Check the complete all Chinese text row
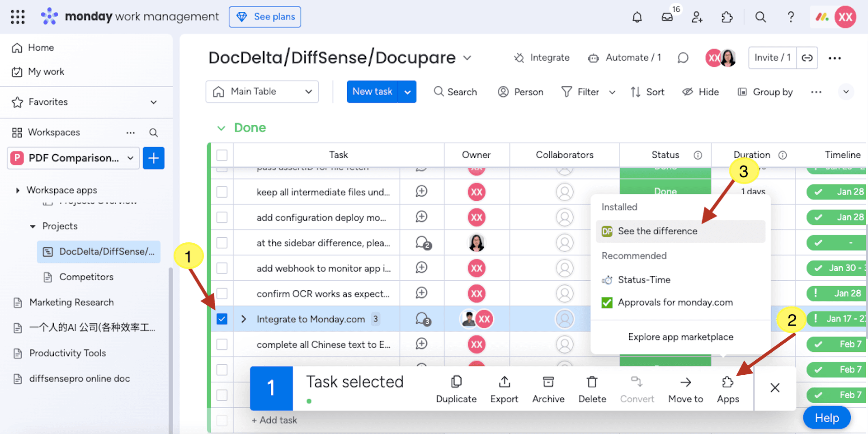 [x=222, y=344]
